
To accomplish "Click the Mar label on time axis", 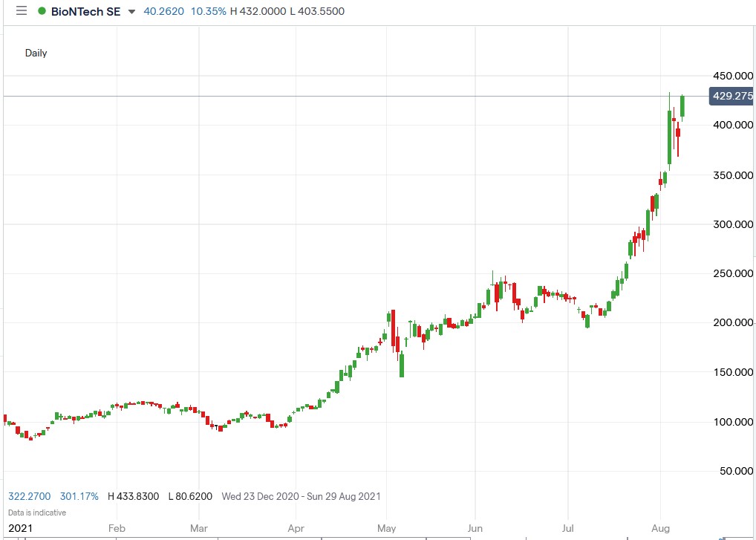I will pos(198,528).
